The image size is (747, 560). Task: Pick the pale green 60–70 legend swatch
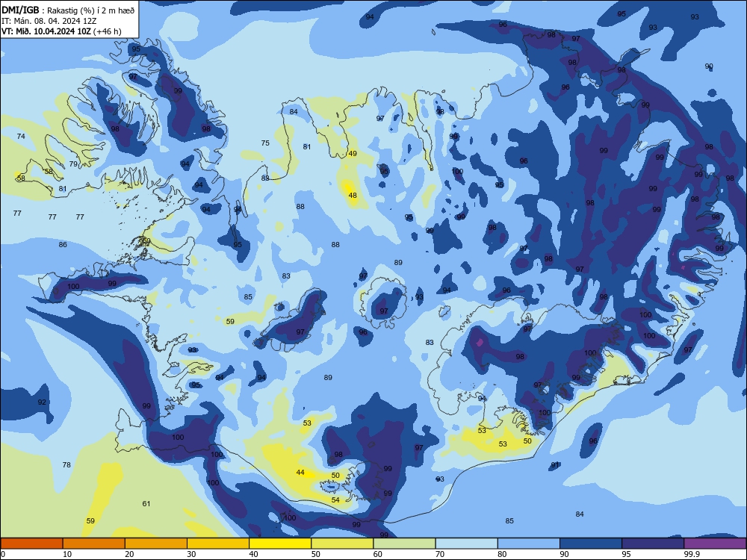(404, 544)
